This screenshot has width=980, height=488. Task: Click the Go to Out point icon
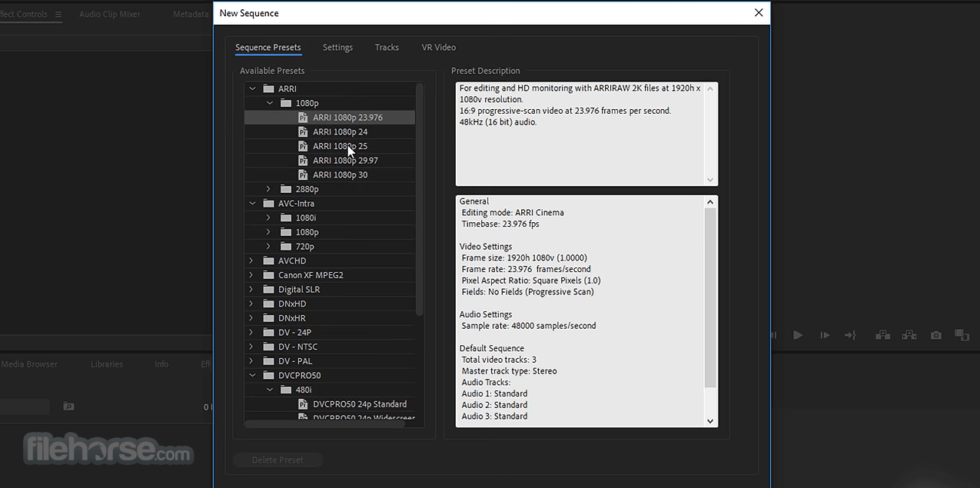850,335
